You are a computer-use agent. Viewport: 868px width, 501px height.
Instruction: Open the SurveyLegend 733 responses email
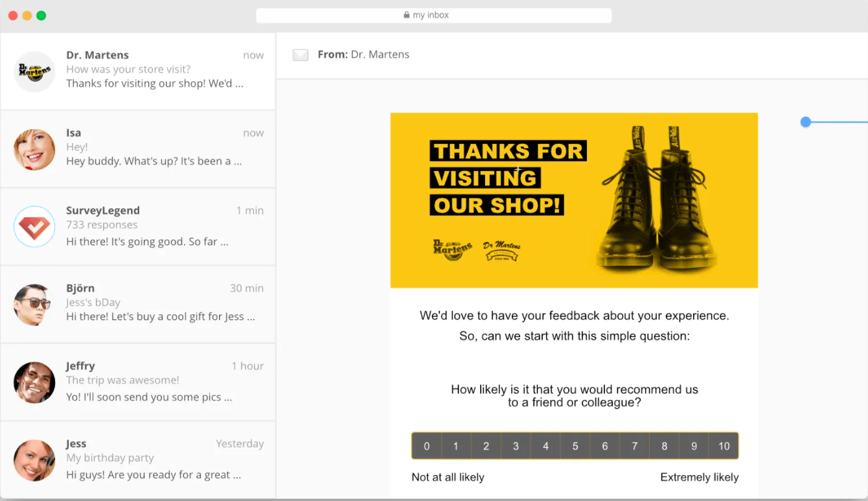pos(138,227)
